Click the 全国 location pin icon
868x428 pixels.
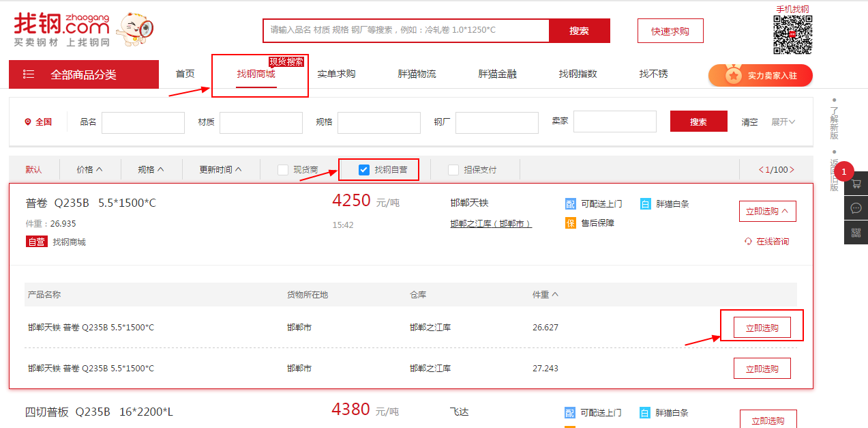tap(28, 122)
